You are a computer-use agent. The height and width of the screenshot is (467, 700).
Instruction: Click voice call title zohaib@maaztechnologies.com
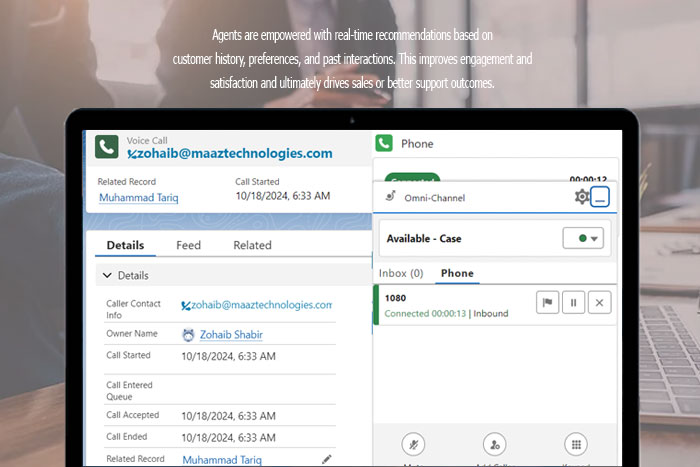tap(230, 153)
